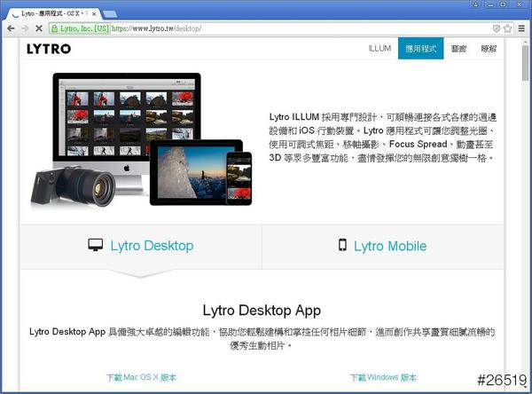Click the green padlock security icon
Screen dimensions: 532x394
click(x=54, y=28)
